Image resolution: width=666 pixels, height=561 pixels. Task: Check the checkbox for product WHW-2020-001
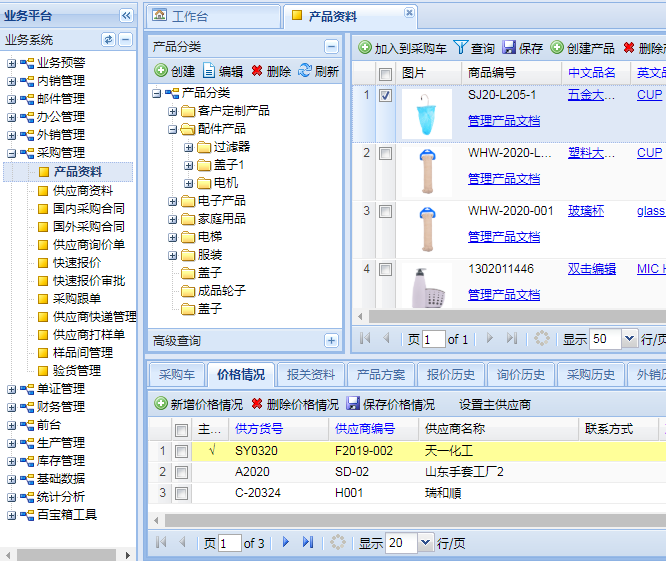[385, 211]
